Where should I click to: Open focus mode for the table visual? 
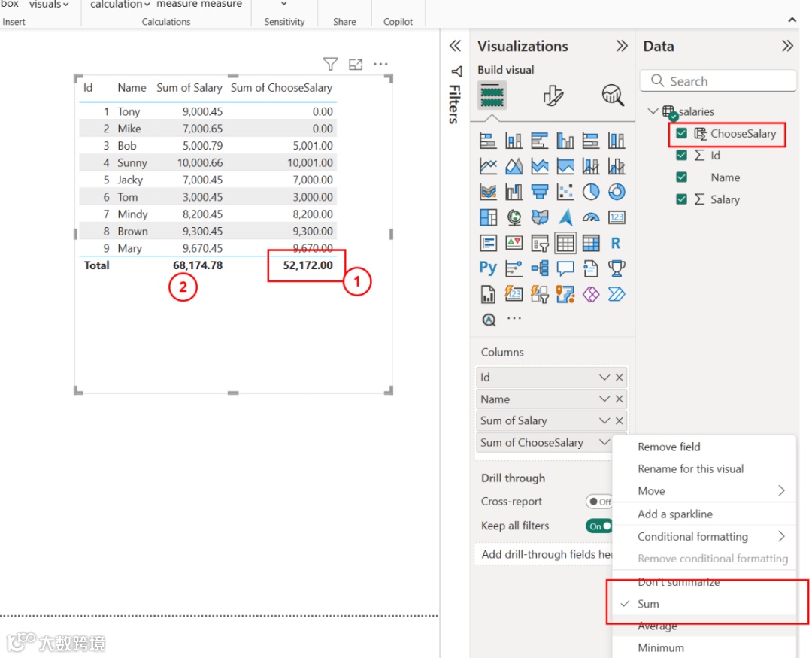[x=356, y=64]
